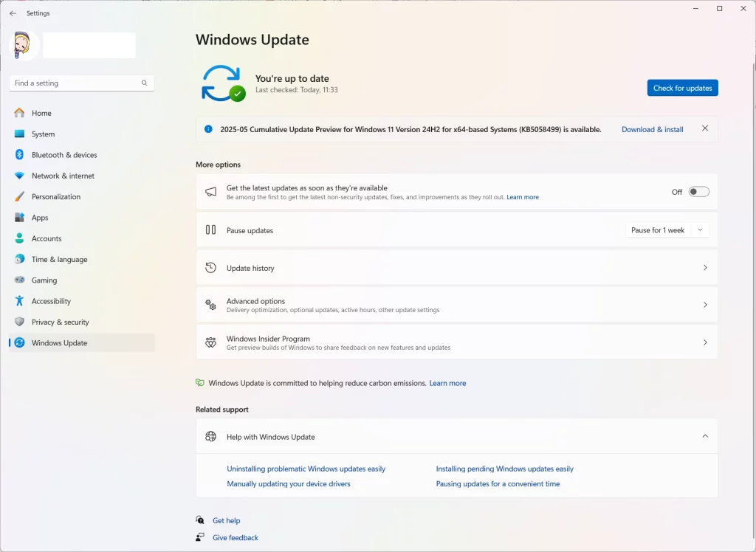This screenshot has height=552, width=756.
Task: Click the Update history clock icon
Action: (210, 268)
